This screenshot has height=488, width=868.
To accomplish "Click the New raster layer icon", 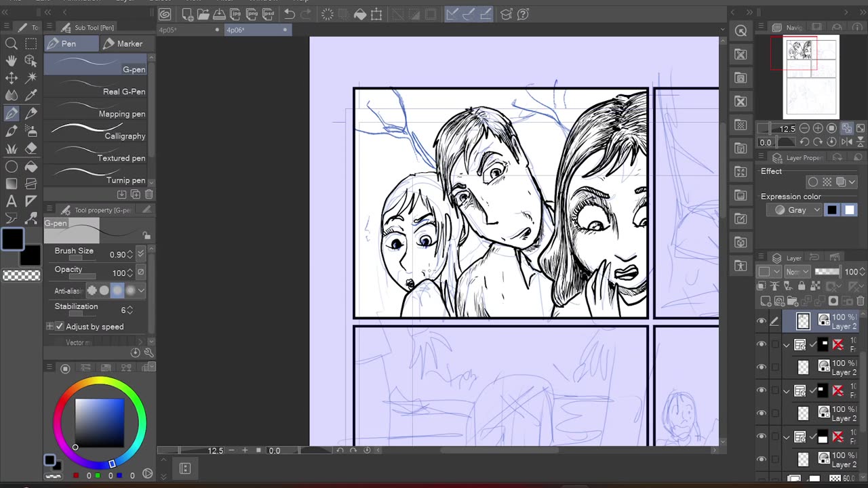I will click(x=766, y=301).
